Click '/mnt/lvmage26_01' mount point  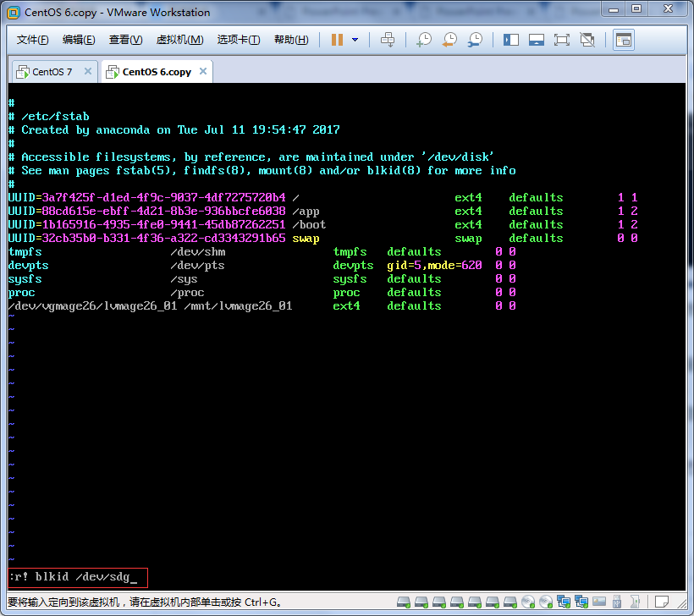point(238,306)
